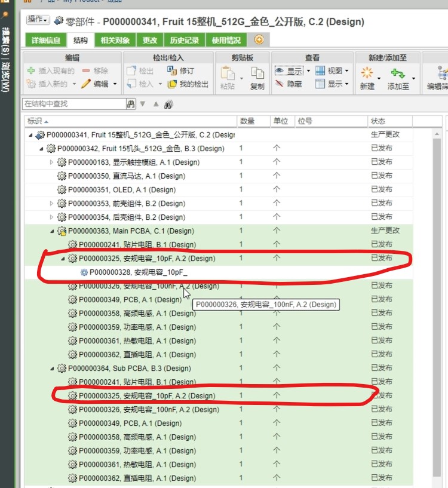Expand the P000000163 显示触控模组 node

(x=52, y=162)
